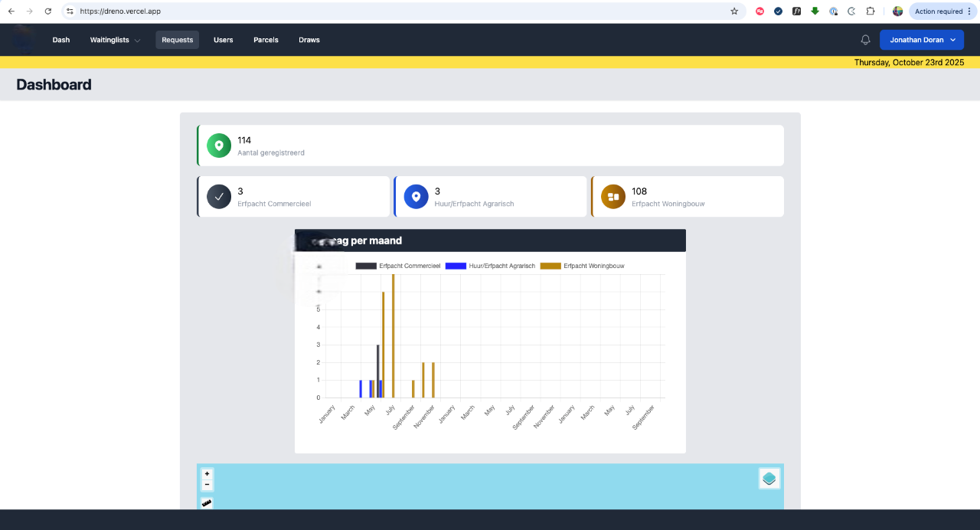Open the Chrome profile avatar

click(897, 11)
